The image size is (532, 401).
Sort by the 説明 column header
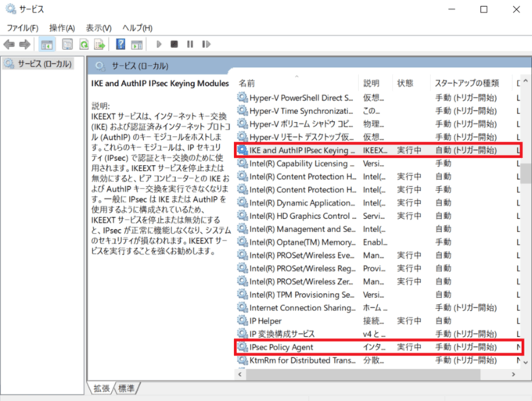click(376, 83)
